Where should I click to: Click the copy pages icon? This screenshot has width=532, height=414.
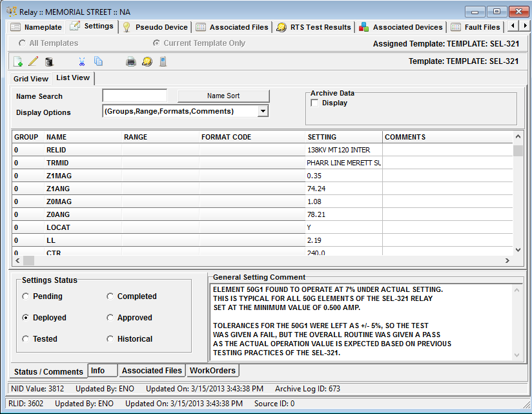pos(98,61)
